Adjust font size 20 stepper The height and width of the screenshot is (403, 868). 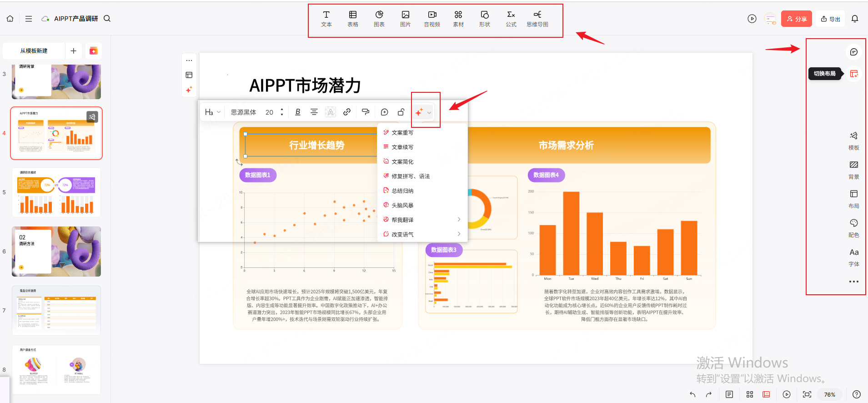pos(282,112)
